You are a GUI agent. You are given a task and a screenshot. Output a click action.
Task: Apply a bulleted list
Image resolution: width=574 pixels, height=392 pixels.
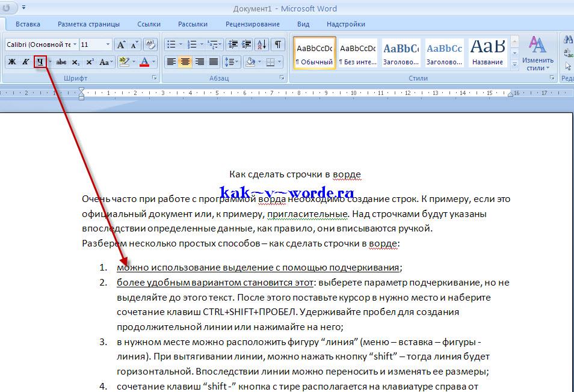(x=171, y=44)
